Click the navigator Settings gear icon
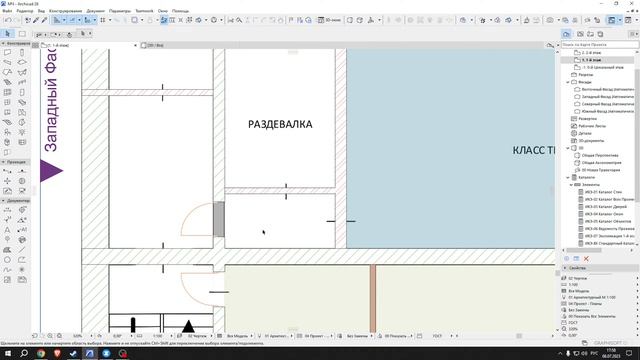Viewport: 640px width, 360px height. click(567, 258)
